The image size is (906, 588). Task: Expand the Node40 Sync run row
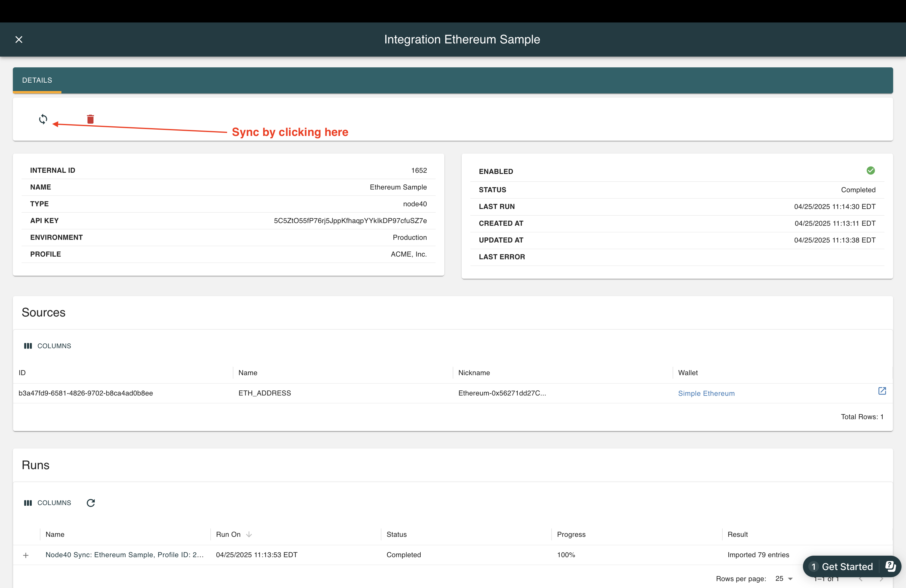(x=26, y=555)
